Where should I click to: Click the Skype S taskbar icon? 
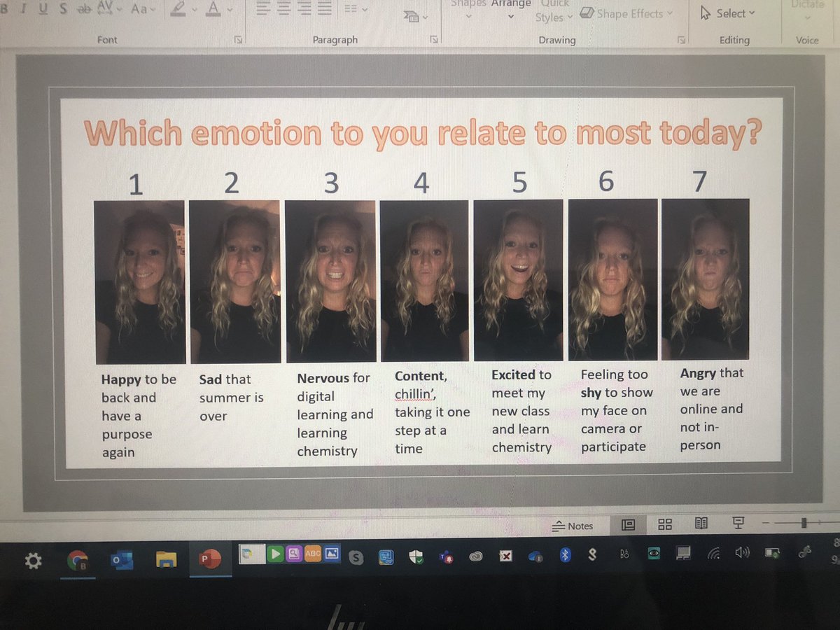coord(356,557)
